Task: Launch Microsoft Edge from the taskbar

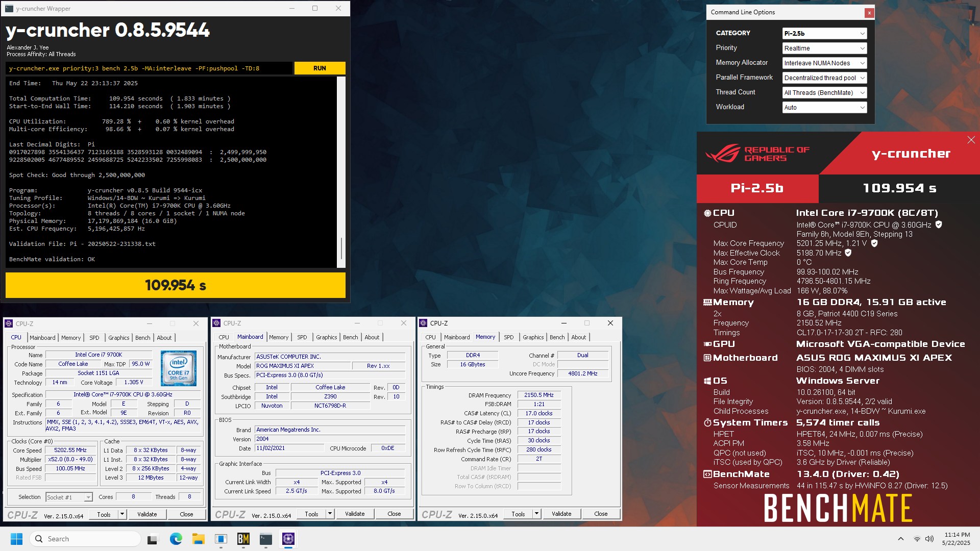Action: (176, 539)
